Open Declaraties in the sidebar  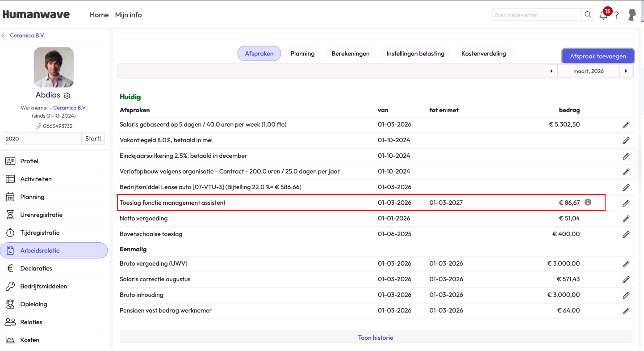pyautogui.click(x=36, y=268)
